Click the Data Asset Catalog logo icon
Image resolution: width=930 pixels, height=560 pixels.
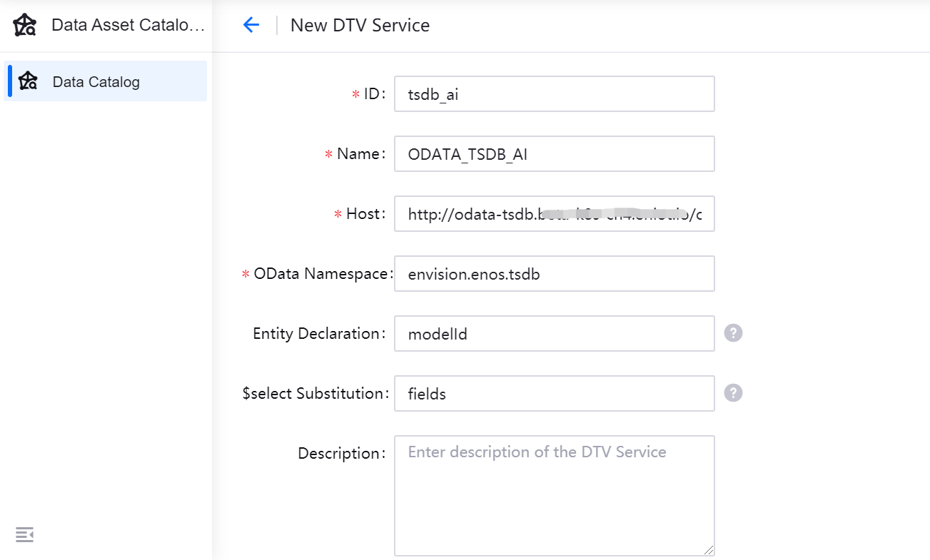pyautogui.click(x=25, y=25)
